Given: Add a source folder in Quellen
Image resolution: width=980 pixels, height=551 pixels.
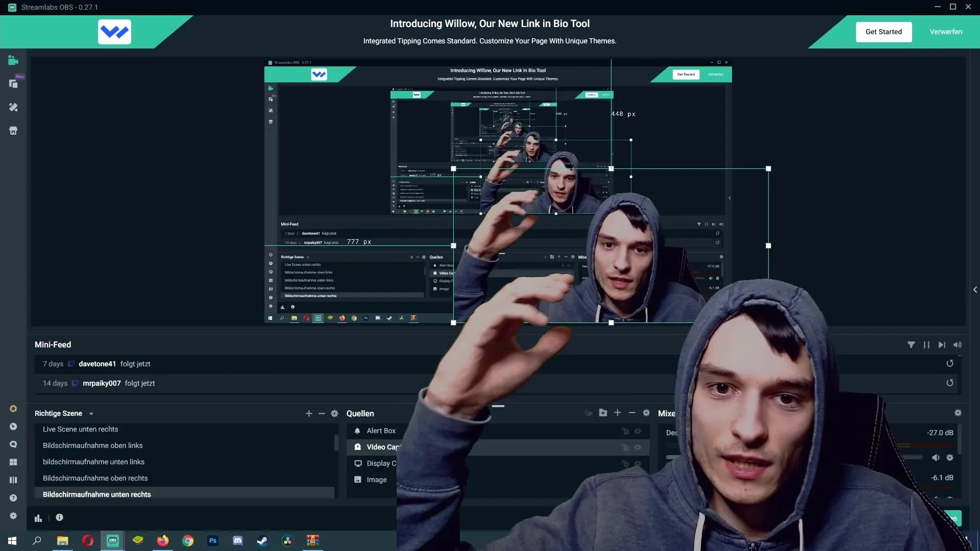Looking at the screenshot, I should pyautogui.click(x=603, y=413).
